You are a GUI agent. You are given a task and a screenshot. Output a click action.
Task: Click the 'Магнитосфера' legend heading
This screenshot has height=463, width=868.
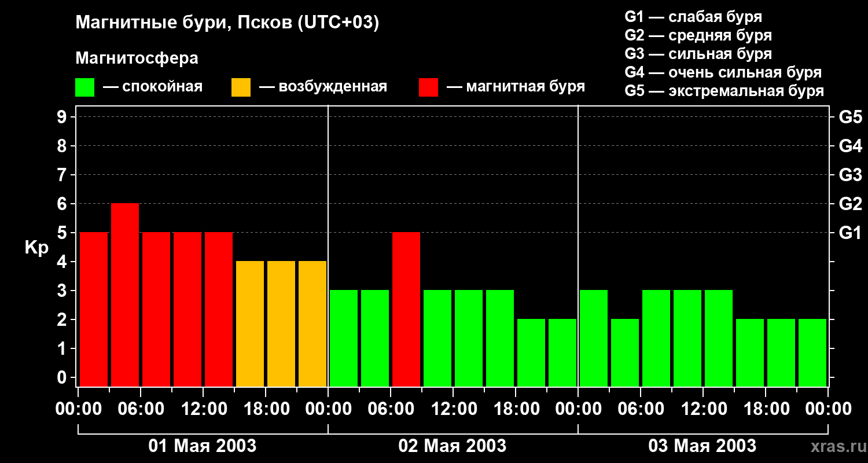137,58
